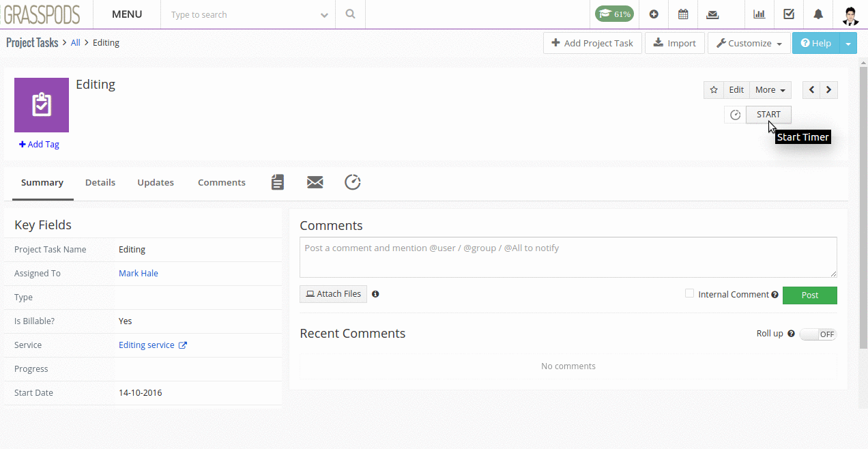Click the Import button
868x449 pixels.
tap(674, 43)
